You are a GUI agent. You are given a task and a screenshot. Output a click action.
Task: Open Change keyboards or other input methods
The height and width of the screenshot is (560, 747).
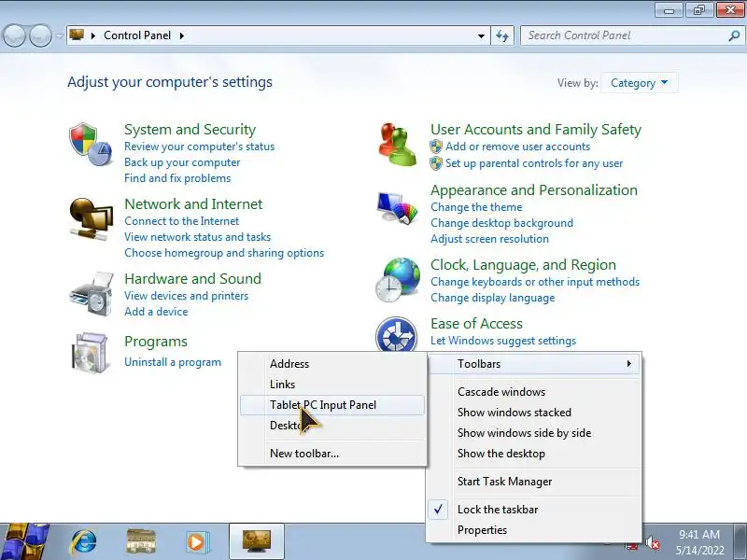coord(535,282)
